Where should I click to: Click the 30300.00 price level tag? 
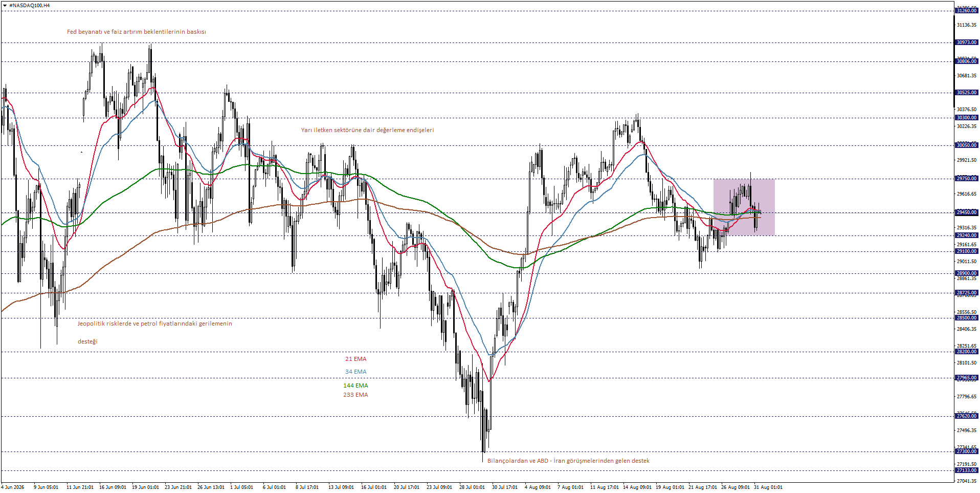pyautogui.click(x=966, y=118)
